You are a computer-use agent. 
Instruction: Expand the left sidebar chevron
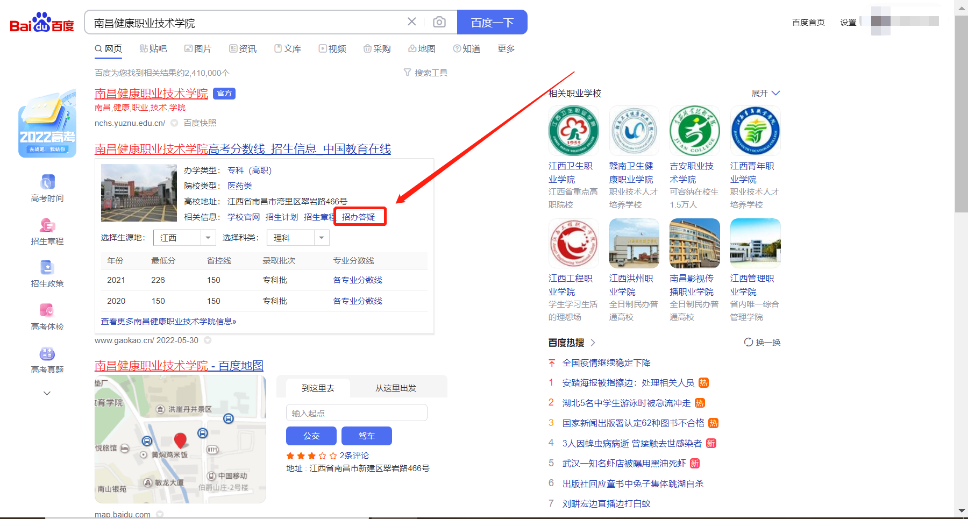coord(47,393)
